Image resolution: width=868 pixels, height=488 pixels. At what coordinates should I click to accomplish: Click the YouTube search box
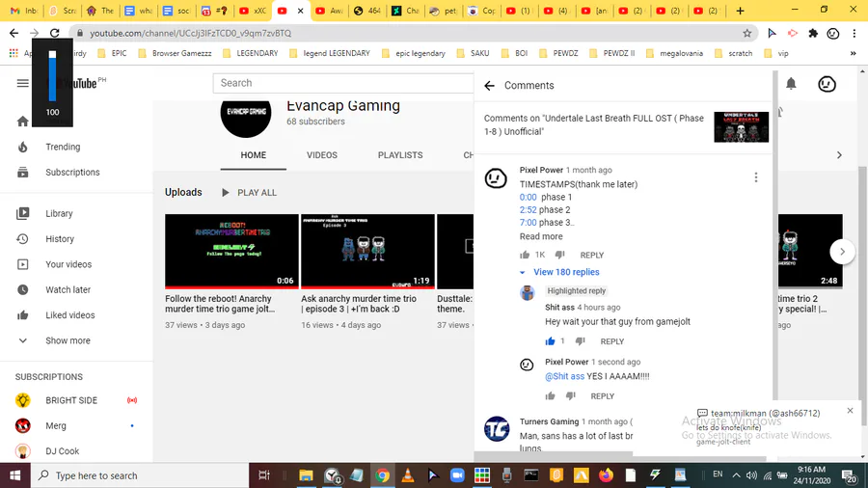click(x=343, y=83)
